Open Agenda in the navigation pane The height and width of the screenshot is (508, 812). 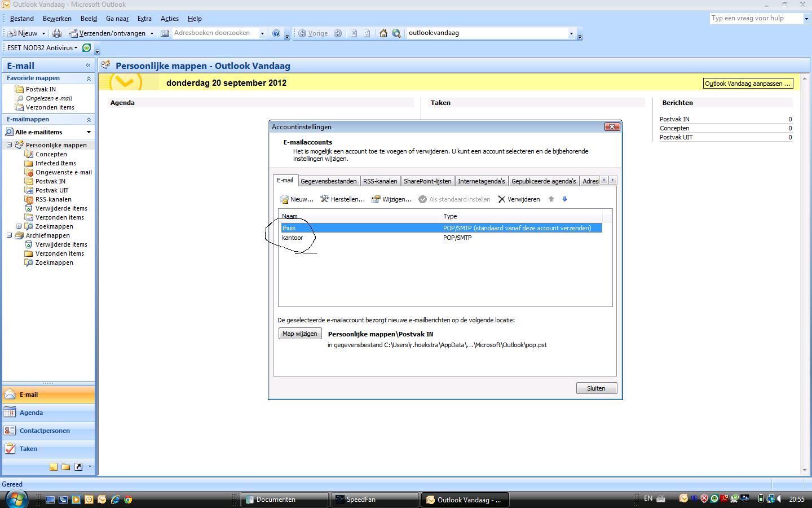(48, 413)
